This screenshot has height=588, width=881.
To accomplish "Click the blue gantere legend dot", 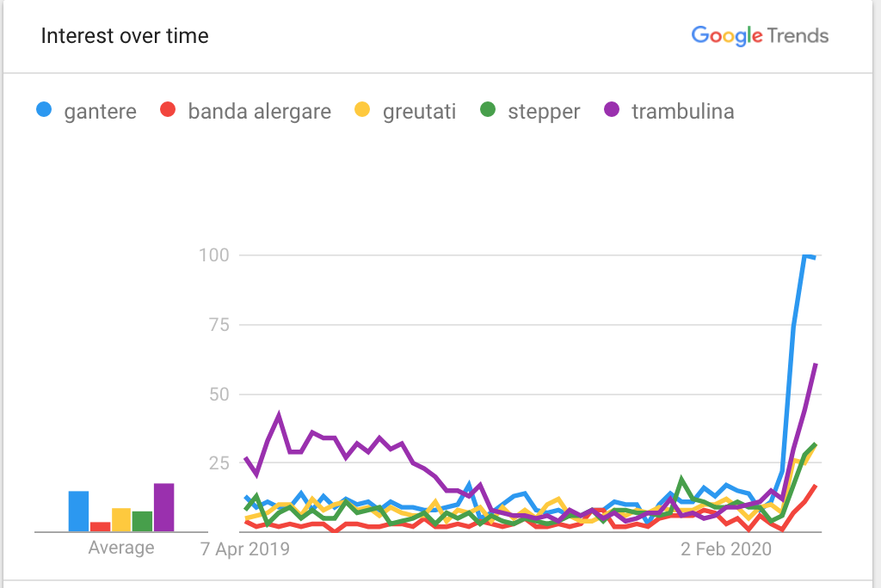I will point(44,109).
